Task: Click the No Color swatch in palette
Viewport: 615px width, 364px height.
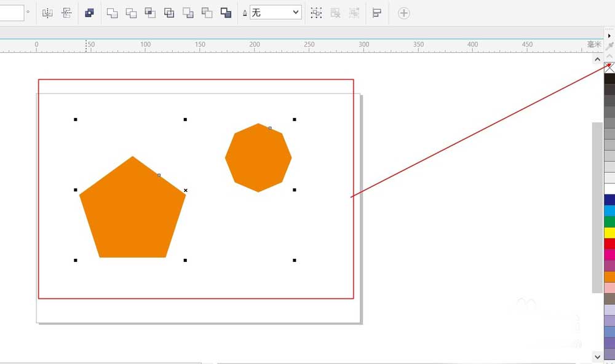Action: (609, 68)
